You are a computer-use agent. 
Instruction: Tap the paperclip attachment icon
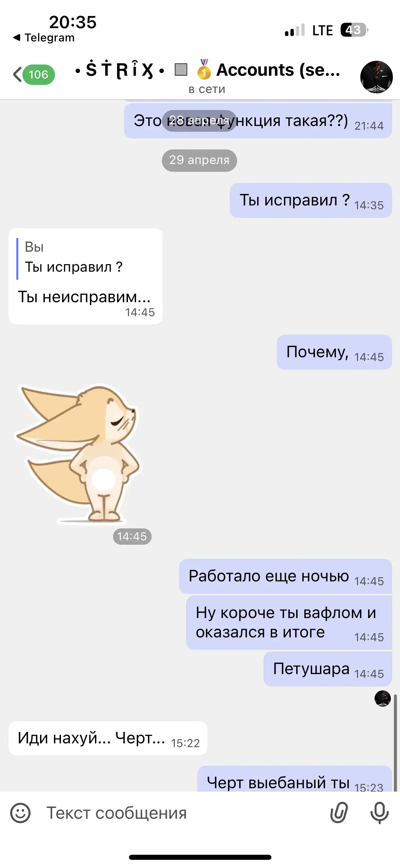(x=339, y=813)
